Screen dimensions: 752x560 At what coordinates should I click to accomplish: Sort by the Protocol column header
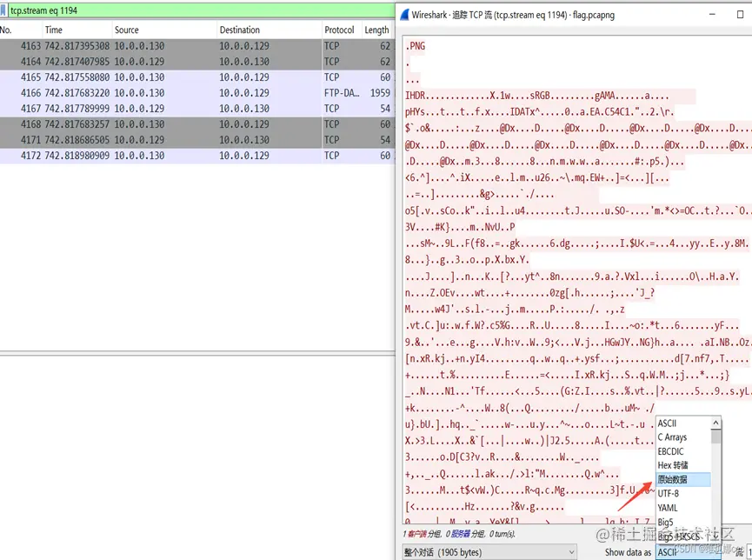coord(342,30)
